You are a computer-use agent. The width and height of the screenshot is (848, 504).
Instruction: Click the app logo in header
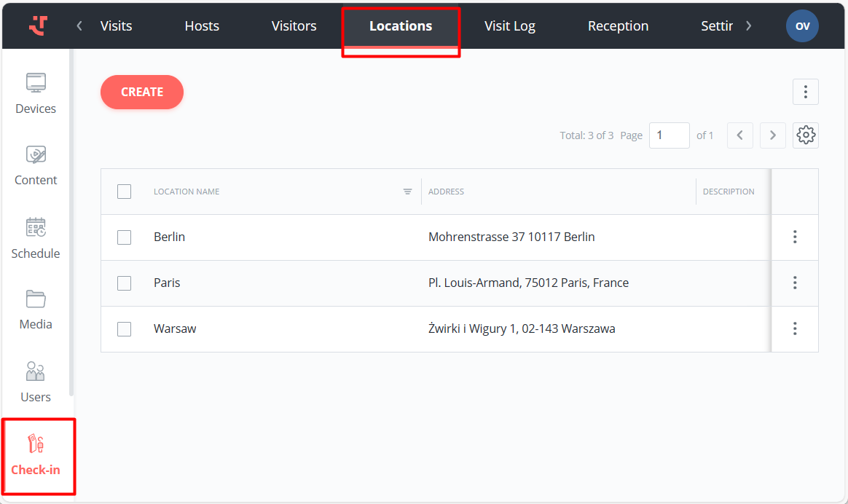click(38, 25)
